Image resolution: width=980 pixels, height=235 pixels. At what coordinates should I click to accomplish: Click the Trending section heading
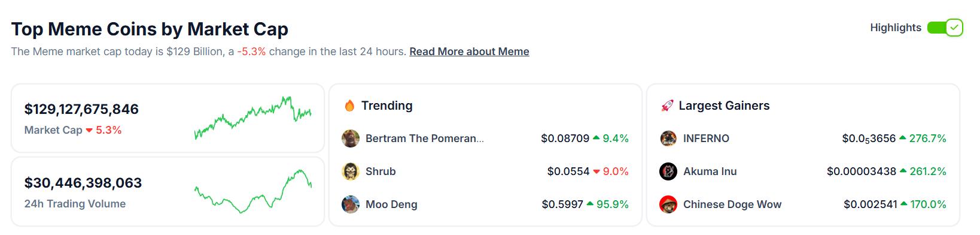[x=386, y=106]
